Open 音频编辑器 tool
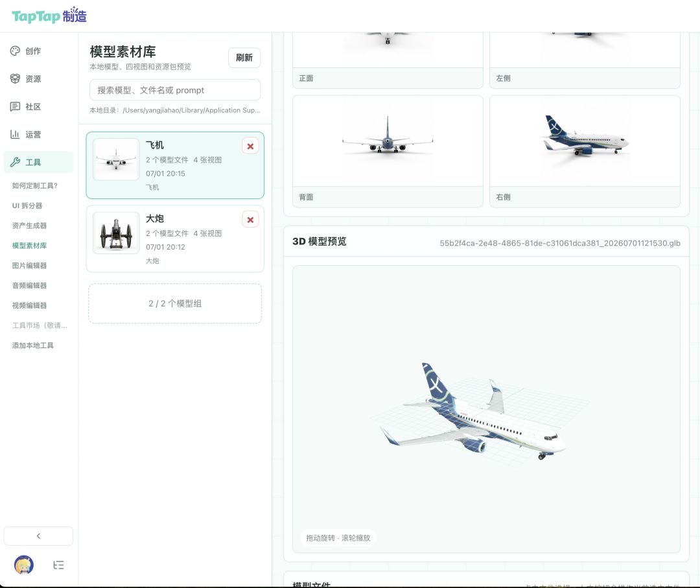 (x=29, y=285)
